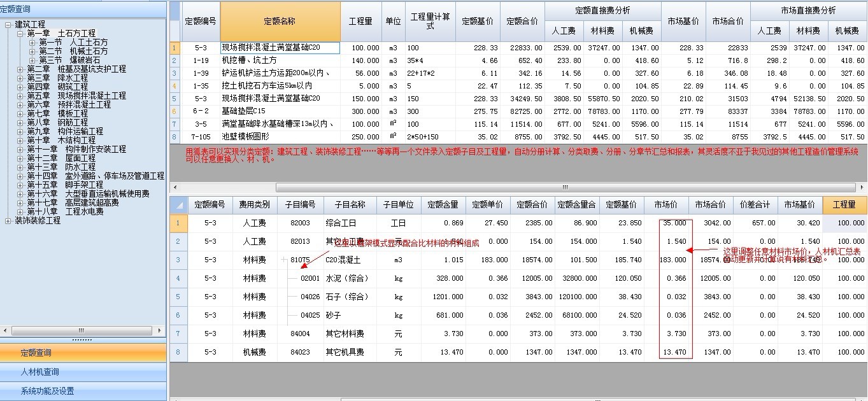
Task: Open the 定额查询 navigation tab
Action: tap(83, 353)
